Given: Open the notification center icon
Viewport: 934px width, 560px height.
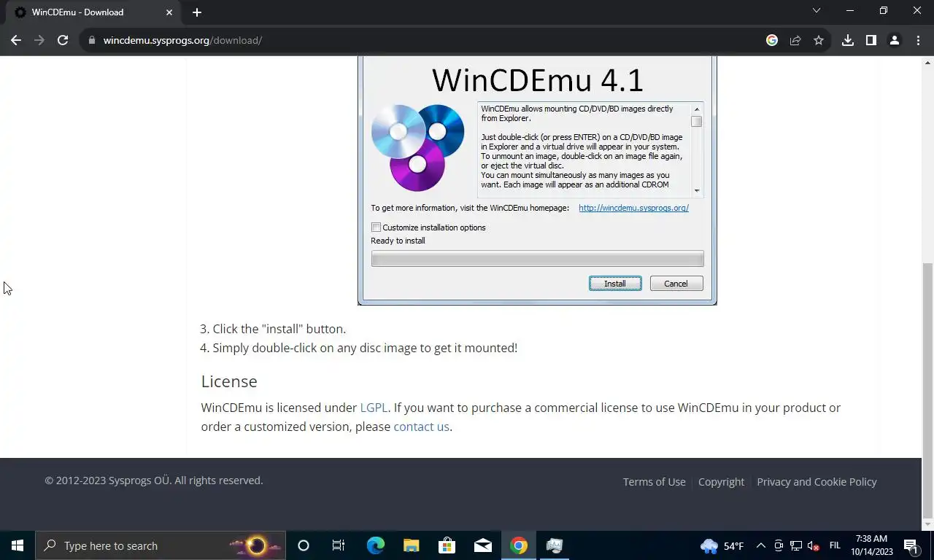Looking at the screenshot, I should 911,545.
